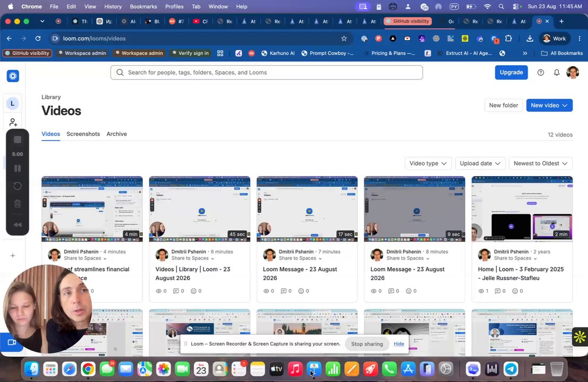Open Telegram from the Dock
588x382 pixels.
pyautogui.click(x=511, y=369)
